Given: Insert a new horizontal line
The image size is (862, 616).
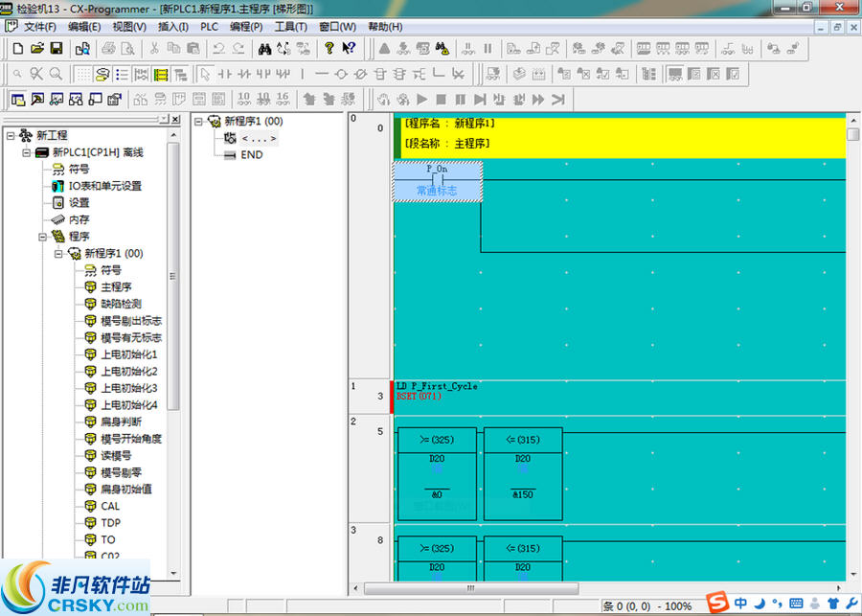Looking at the screenshot, I should point(322,74).
